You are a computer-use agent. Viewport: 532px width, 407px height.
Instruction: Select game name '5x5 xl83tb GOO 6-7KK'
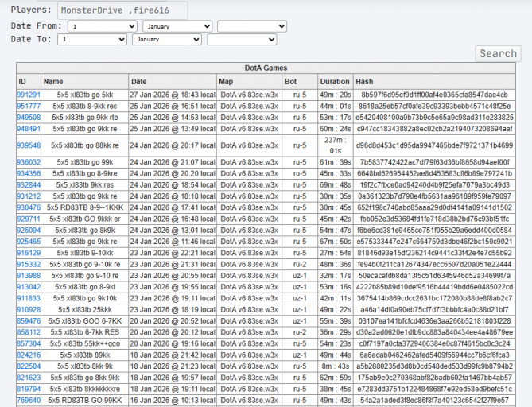click(85, 321)
